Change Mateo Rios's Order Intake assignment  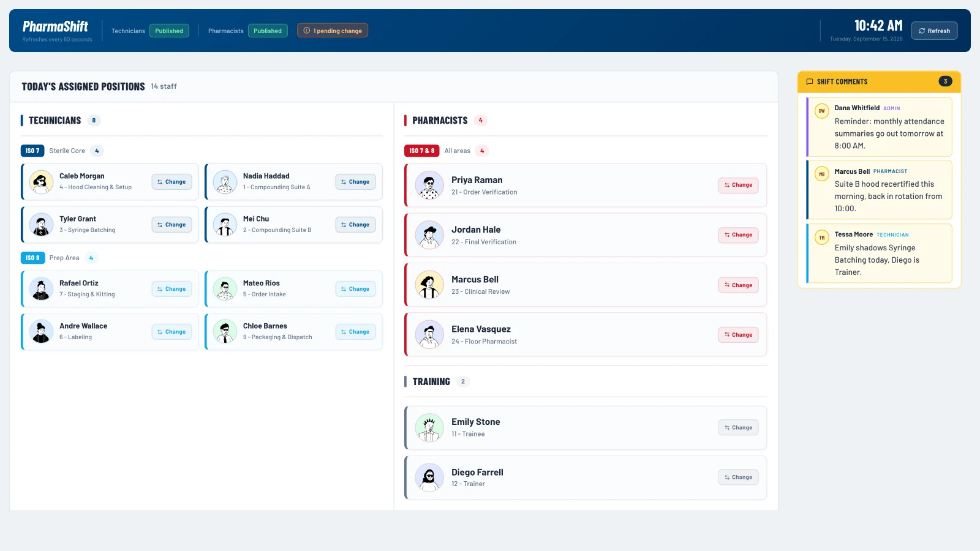click(355, 289)
